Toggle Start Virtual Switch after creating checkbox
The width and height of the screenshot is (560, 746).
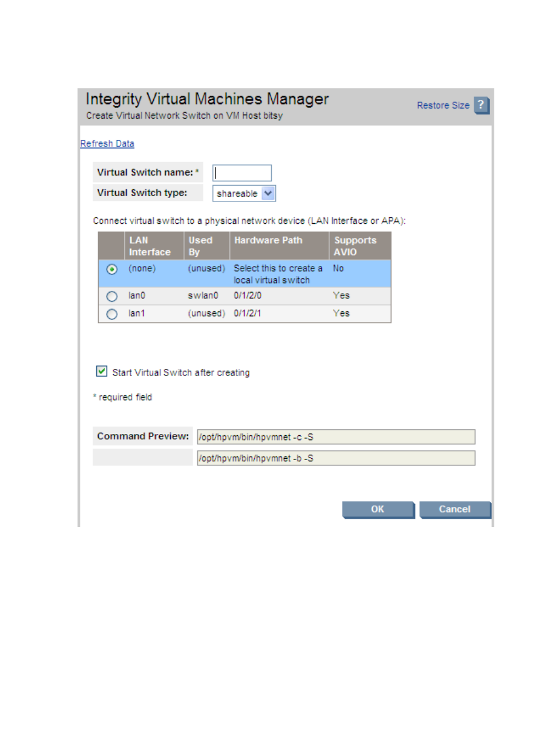coord(102,371)
